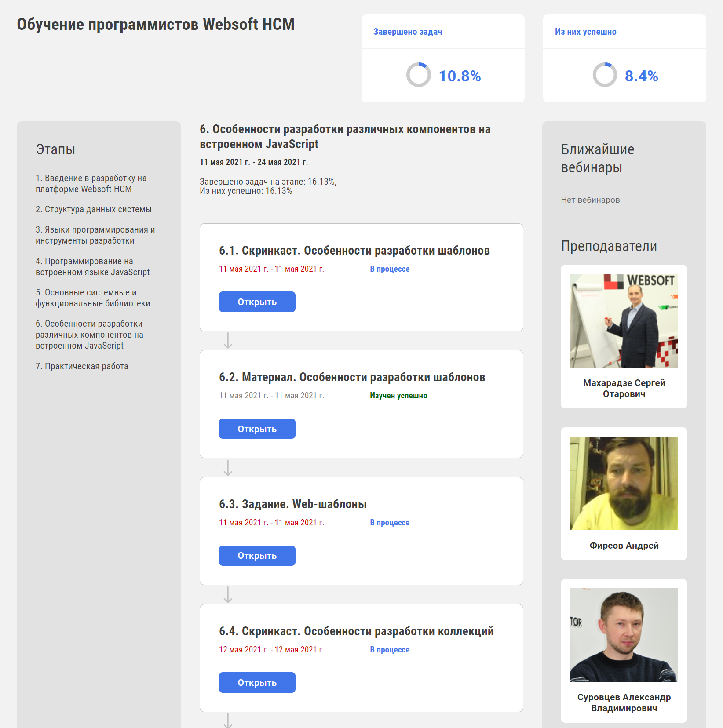
Task: Open stage 1 Введение в разработку на платформе
Action: [91, 183]
